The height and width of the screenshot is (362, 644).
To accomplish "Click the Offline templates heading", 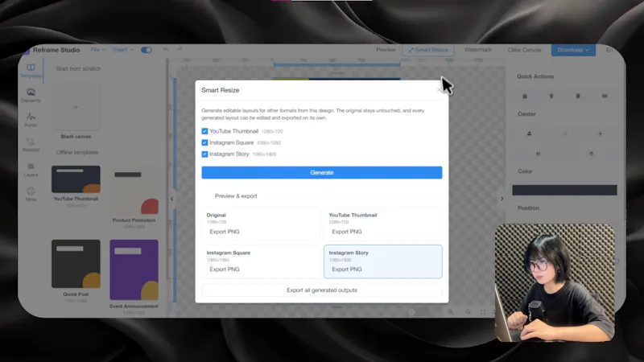I will 76,152.
